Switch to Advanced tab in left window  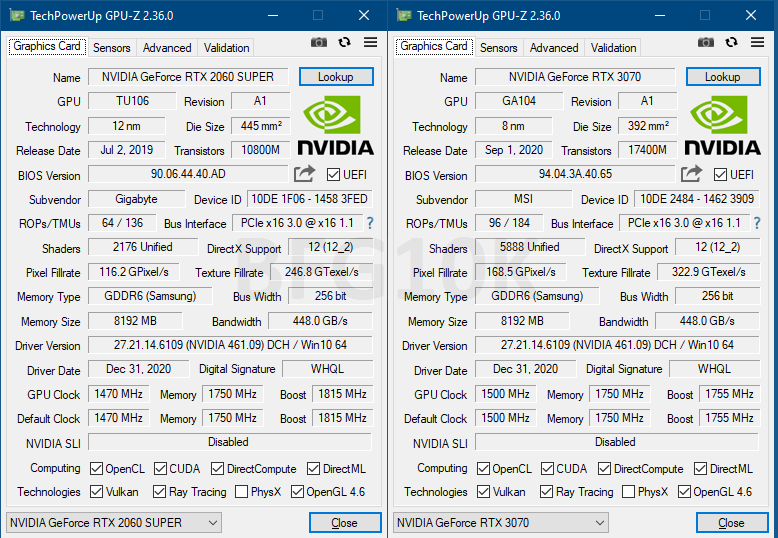[167, 48]
